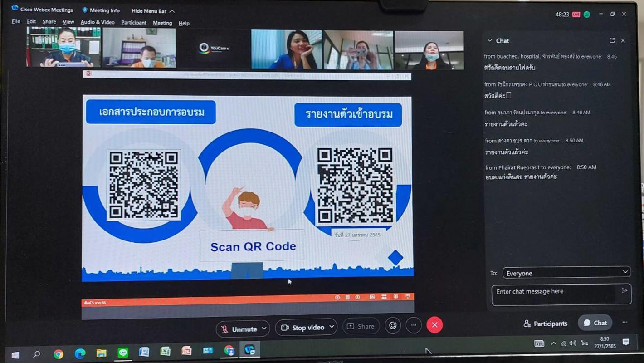Select the YouCam participant video thumbnail
Screen dimensions: 644x363
click(213, 49)
